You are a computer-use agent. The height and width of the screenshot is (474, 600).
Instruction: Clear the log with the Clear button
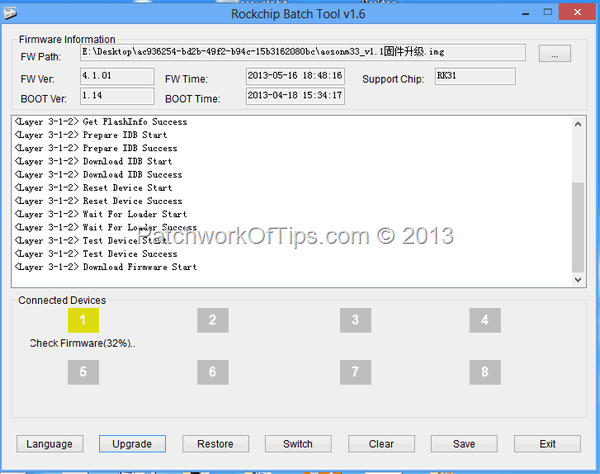point(381,444)
